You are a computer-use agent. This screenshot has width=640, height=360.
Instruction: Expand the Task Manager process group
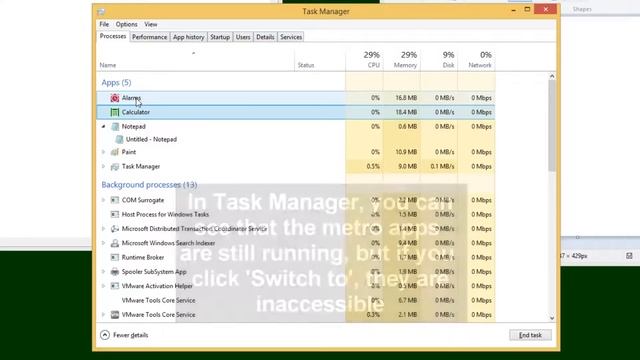[x=104, y=167]
